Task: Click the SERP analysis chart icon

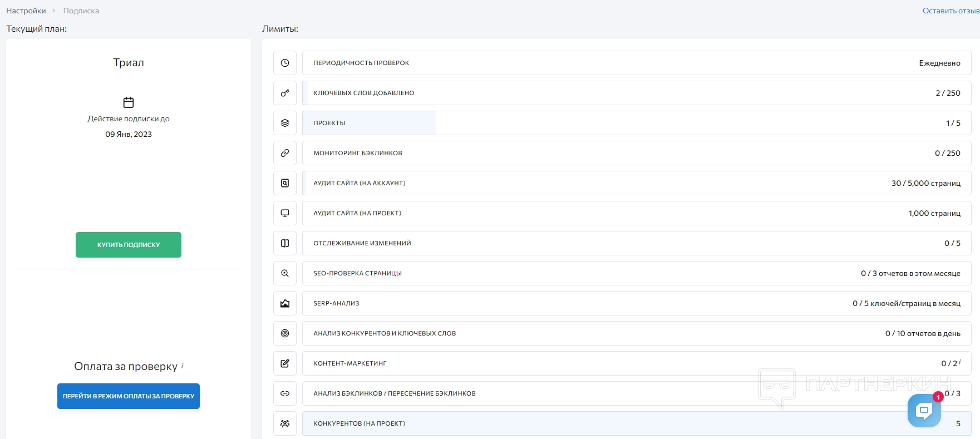Action: 285,303
